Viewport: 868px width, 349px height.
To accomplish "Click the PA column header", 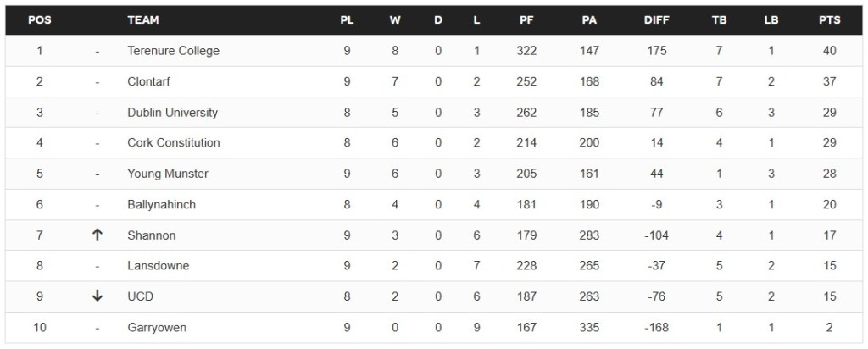I will [x=590, y=19].
